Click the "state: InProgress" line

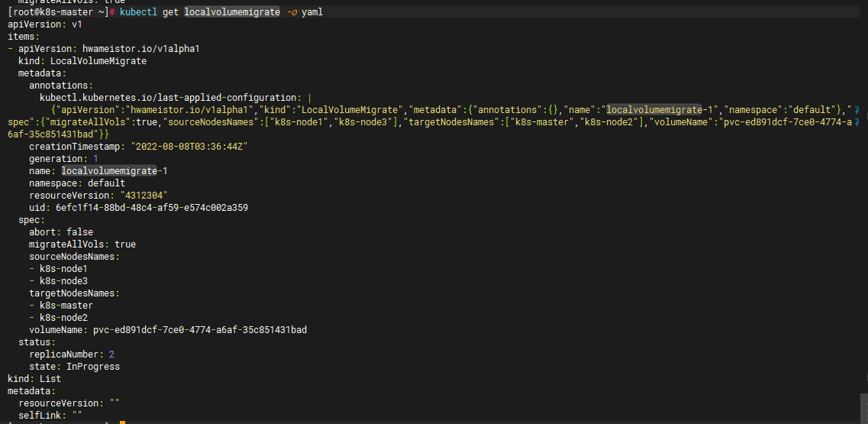click(74, 366)
